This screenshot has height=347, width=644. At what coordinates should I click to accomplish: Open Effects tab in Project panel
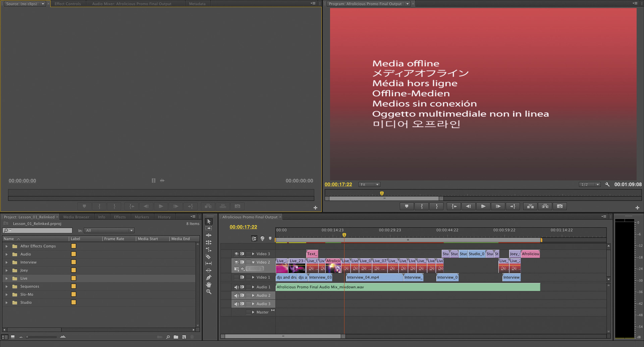click(120, 217)
